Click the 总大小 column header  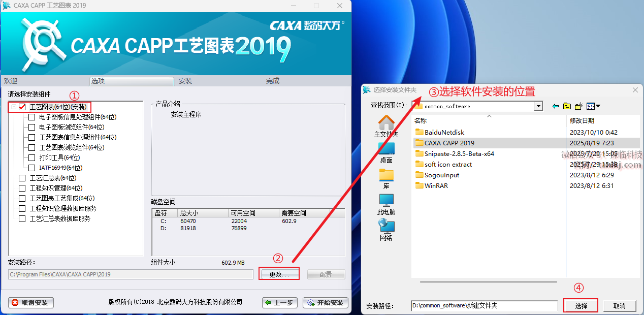click(203, 213)
